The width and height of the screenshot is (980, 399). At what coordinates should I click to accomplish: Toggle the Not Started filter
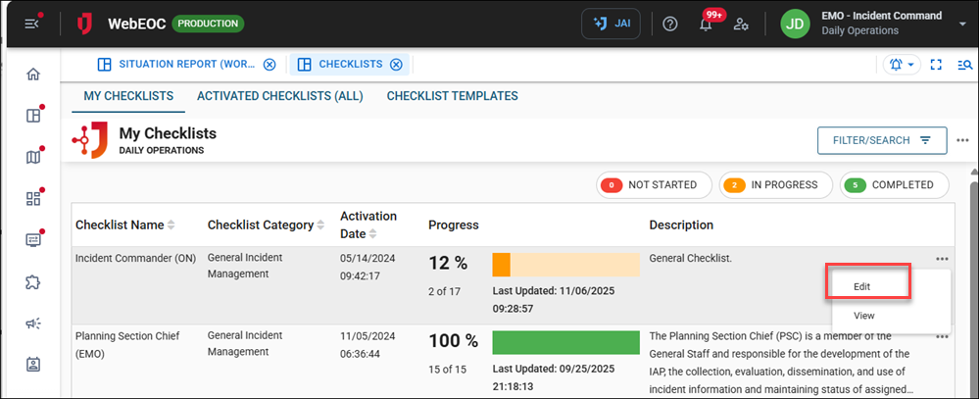[652, 184]
